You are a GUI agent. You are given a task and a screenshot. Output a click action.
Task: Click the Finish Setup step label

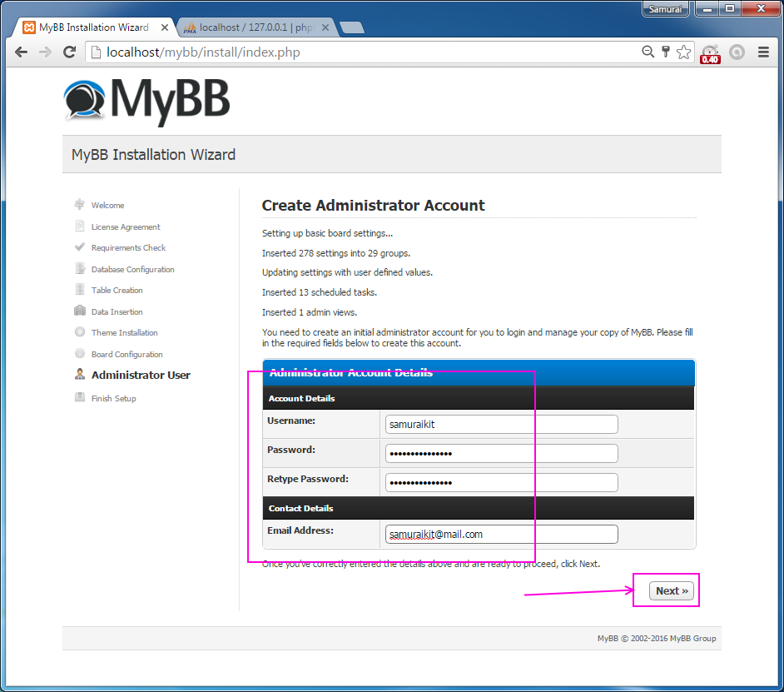pyautogui.click(x=113, y=398)
